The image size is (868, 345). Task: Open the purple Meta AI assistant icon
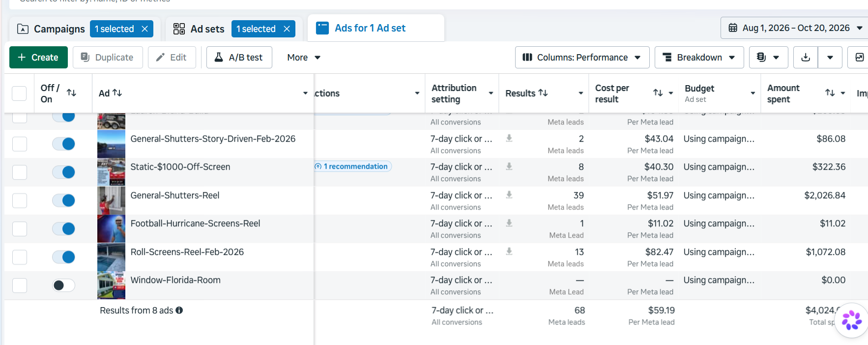tap(852, 320)
